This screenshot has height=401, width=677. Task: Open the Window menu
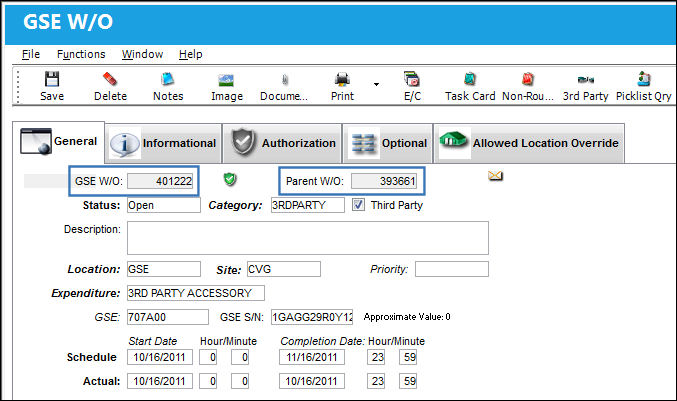(142, 54)
